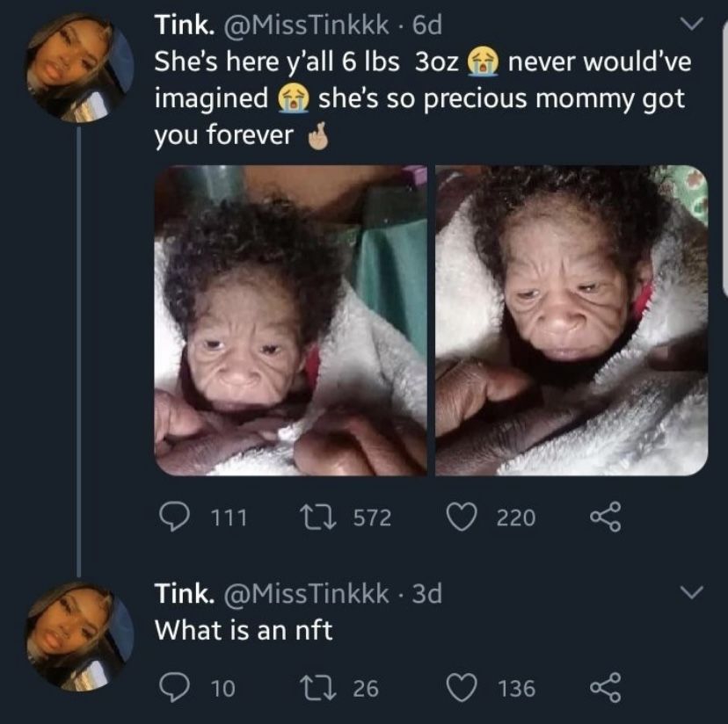This screenshot has width=728, height=724.
Task: Retweet the 'What is an nft' tweet
Action: 317,687
